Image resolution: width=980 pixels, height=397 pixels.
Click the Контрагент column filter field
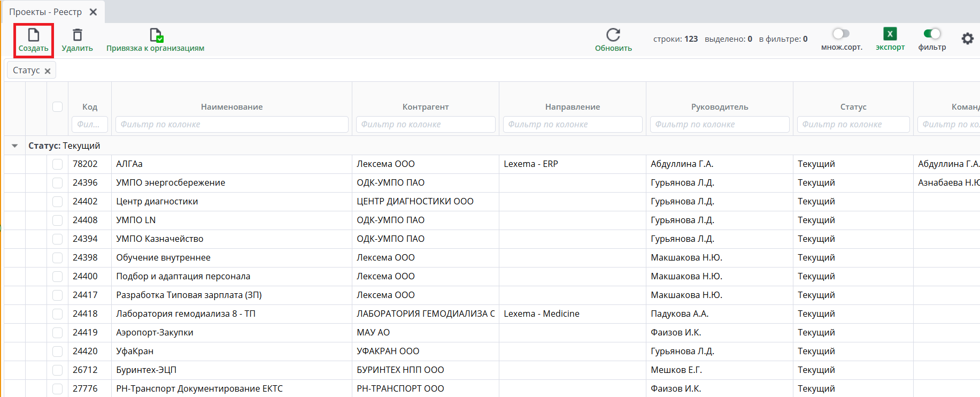tap(425, 125)
